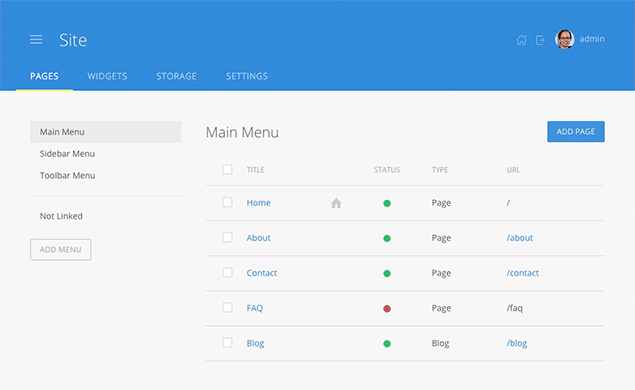Switch to the Widgets tab
This screenshot has height=390, width=635.
tap(107, 76)
